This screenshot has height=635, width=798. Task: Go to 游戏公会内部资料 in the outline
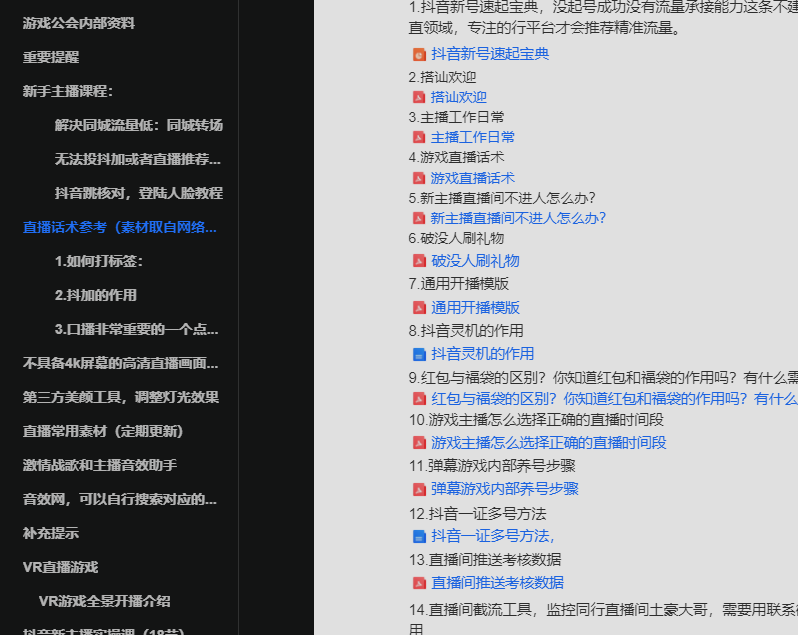click(x=79, y=23)
